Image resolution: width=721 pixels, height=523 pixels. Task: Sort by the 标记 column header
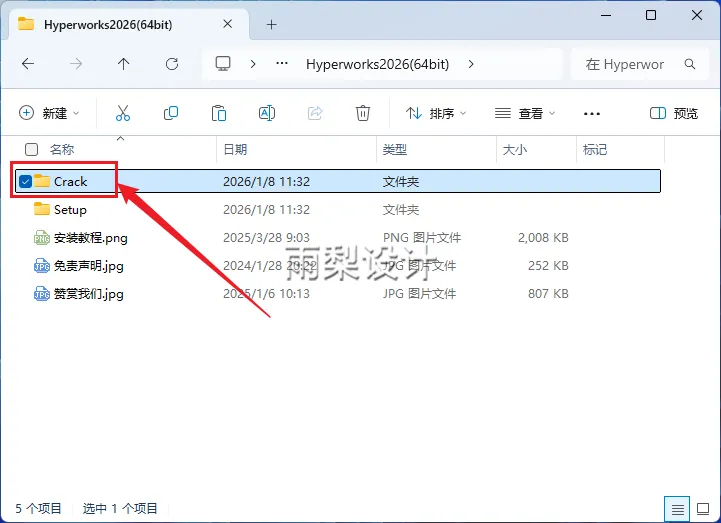tap(595, 149)
